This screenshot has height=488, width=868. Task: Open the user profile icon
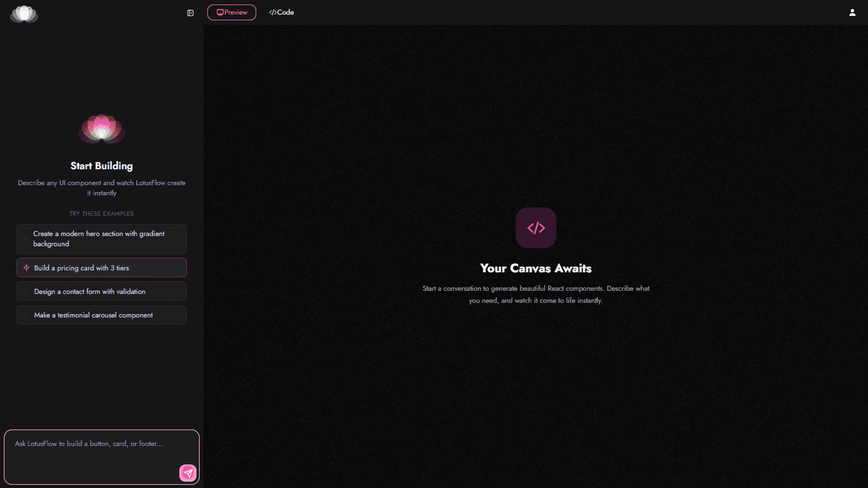pyautogui.click(x=852, y=13)
